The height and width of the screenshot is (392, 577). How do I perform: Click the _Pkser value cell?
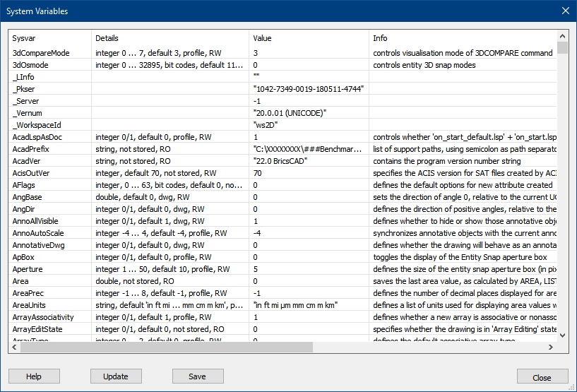click(308, 89)
